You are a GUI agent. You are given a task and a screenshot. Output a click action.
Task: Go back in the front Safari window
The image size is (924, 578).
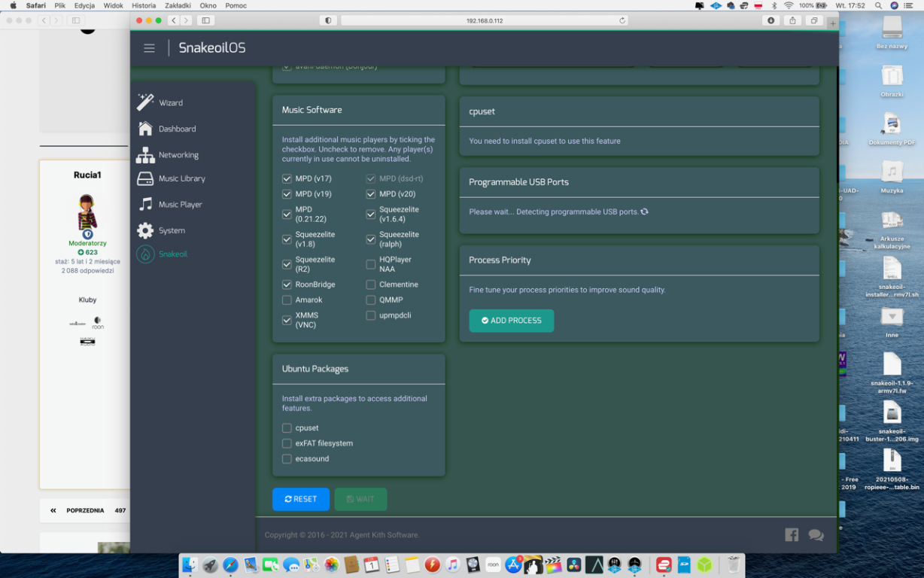[x=173, y=20]
